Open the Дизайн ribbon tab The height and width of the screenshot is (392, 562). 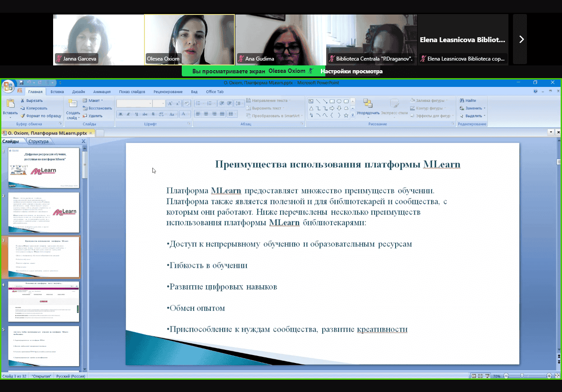pyautogui.click(x=79, y=92)
